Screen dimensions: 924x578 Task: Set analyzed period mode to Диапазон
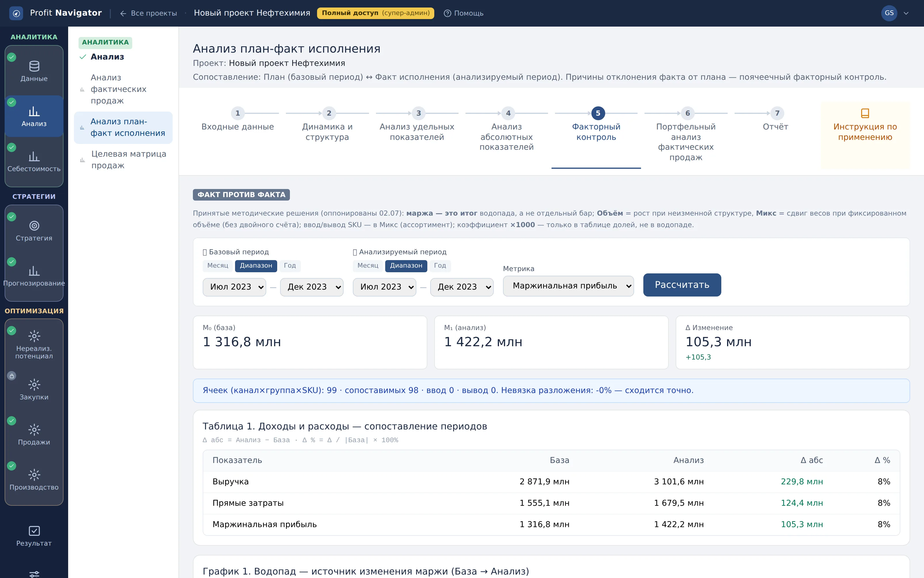(406, 266)
